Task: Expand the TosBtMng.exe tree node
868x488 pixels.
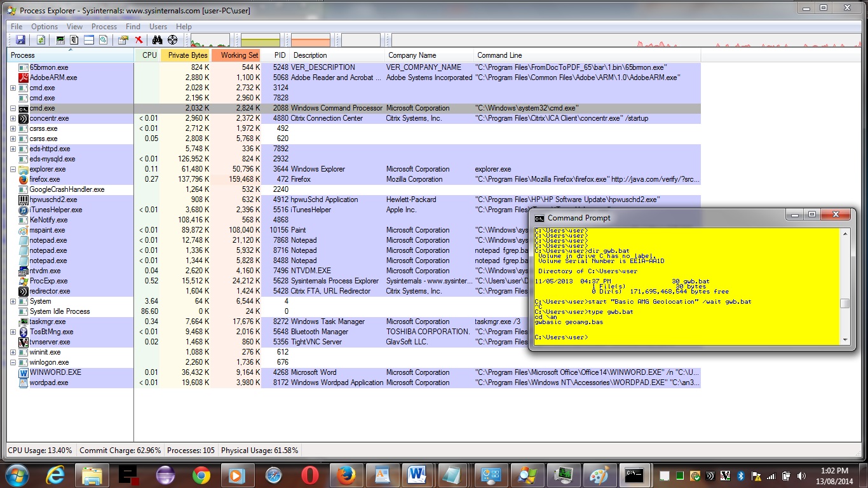Action: tap(13, 332)
